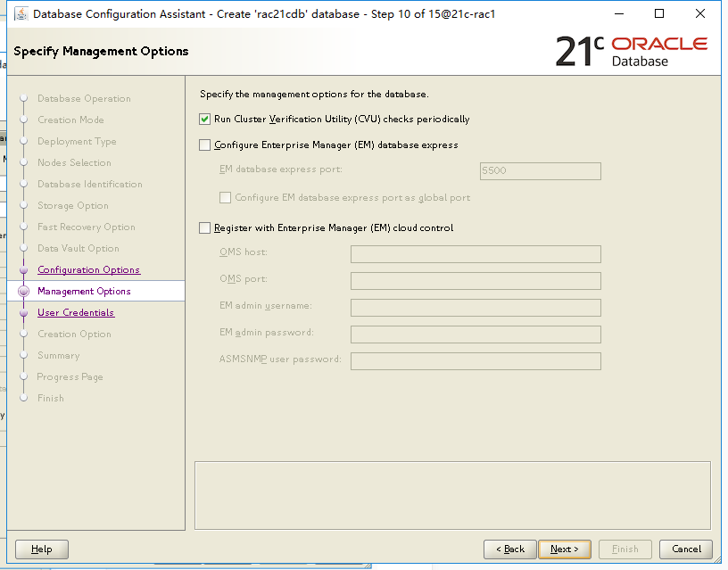Click the 'Specify Management Options' heading

[x=101, y=51]
